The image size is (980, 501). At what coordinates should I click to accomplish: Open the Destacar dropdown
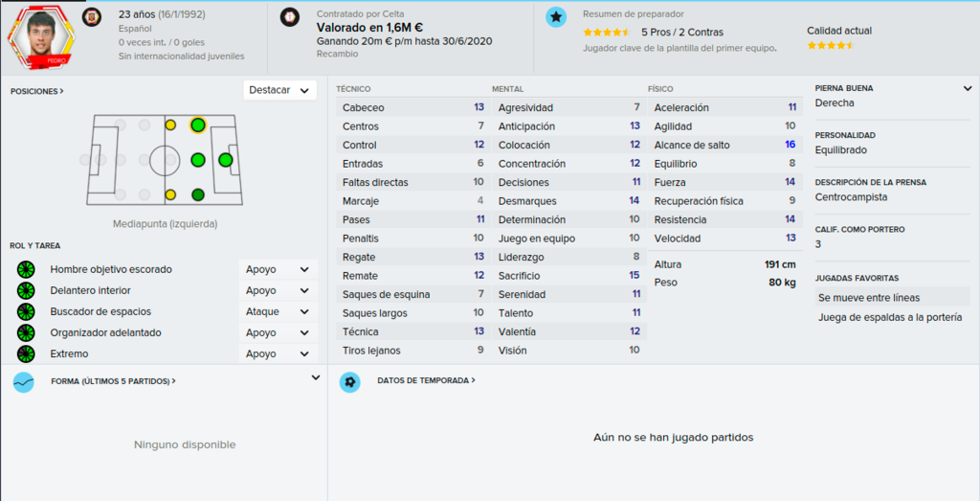click(x=279, y=90)
